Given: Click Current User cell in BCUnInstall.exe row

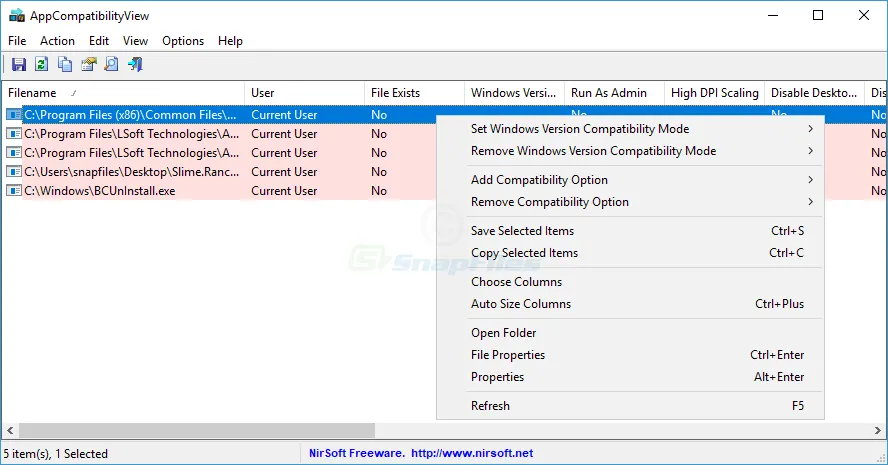Looking at the screenshot, I should coord(284,191).
